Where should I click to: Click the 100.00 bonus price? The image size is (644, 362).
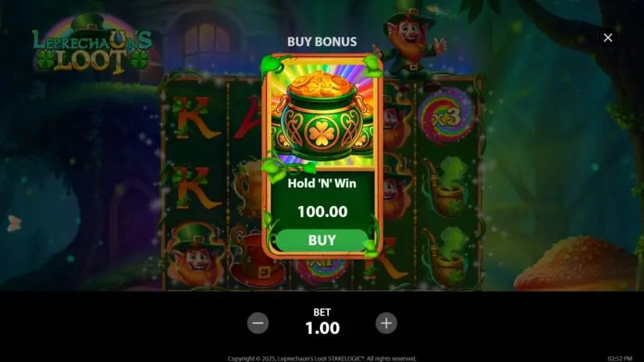tap(322, 211)
